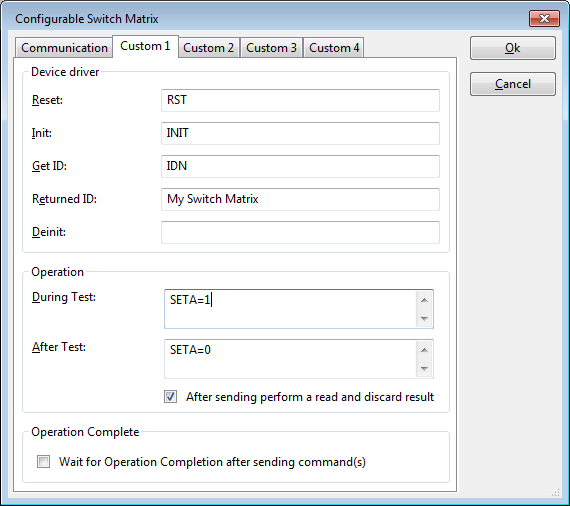Click the empty Deinit field
The image size is (570, 506).
(x=300, y=232)
